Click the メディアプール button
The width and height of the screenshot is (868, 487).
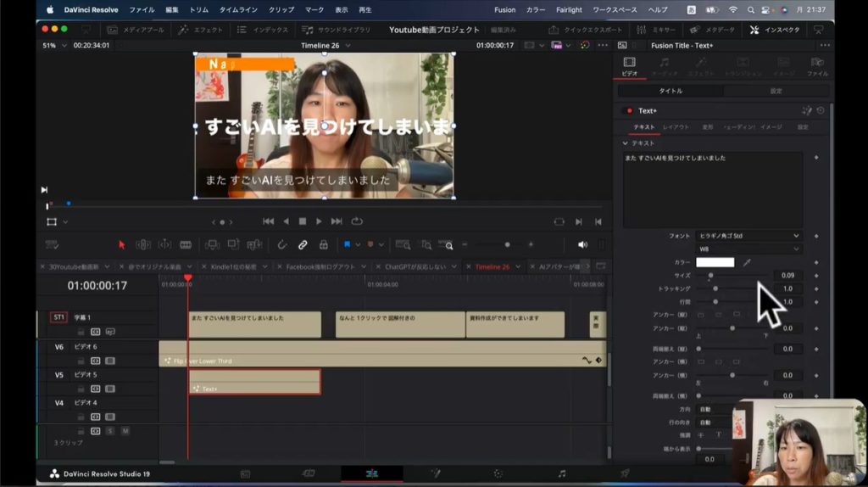(137, 30)
